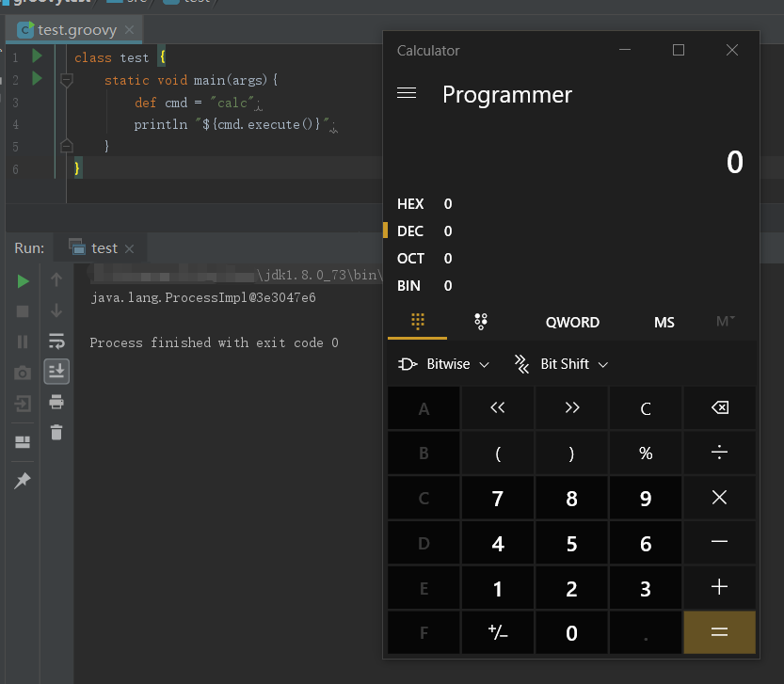Close the test tab in Run panel
The width and height of the screenshot is (784, 684).
point(130,248)
